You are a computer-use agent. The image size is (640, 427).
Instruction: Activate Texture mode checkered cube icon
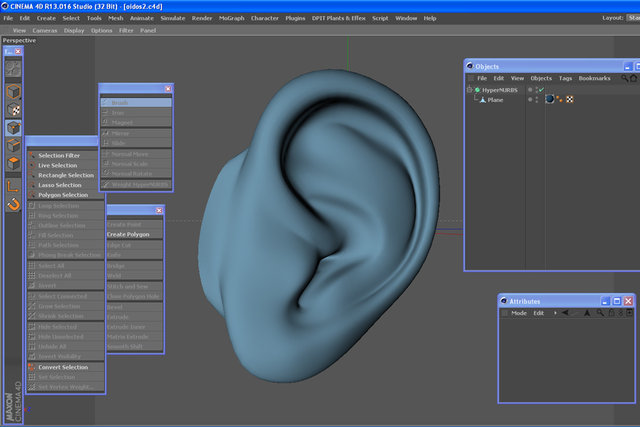(13, 109)
